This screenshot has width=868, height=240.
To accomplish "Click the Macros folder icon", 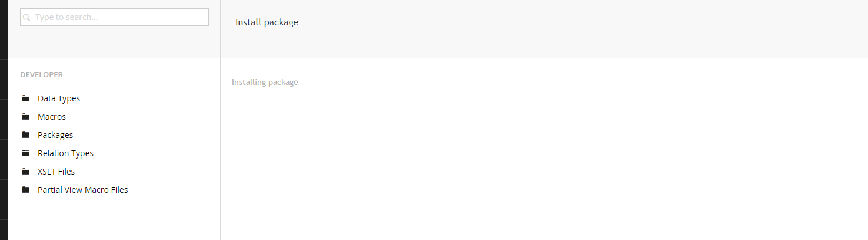I will [x=25, y=117].
